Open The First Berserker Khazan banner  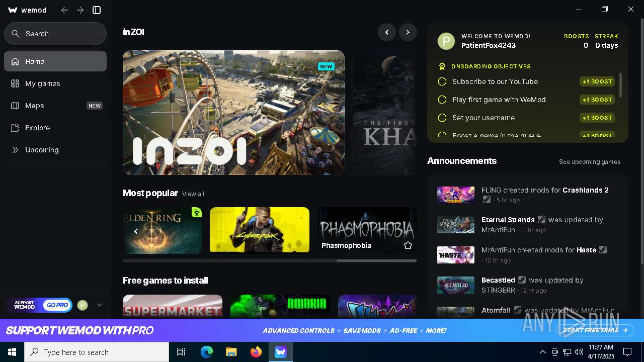(385, 113)
